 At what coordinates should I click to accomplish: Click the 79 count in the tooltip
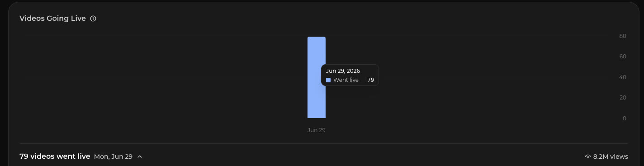(370, 80)
